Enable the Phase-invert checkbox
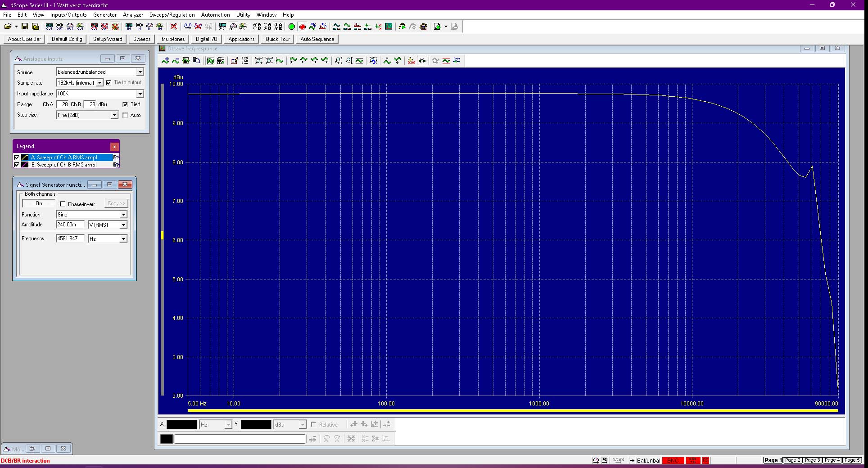Viewport: 868px width, 468px height. (x=63, y=204)
